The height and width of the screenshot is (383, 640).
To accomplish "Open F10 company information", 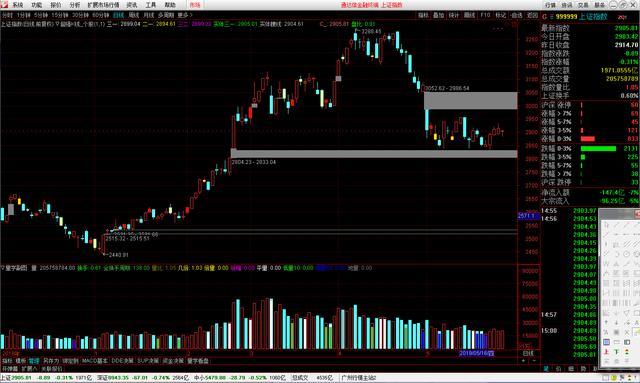I will point(485,15).
